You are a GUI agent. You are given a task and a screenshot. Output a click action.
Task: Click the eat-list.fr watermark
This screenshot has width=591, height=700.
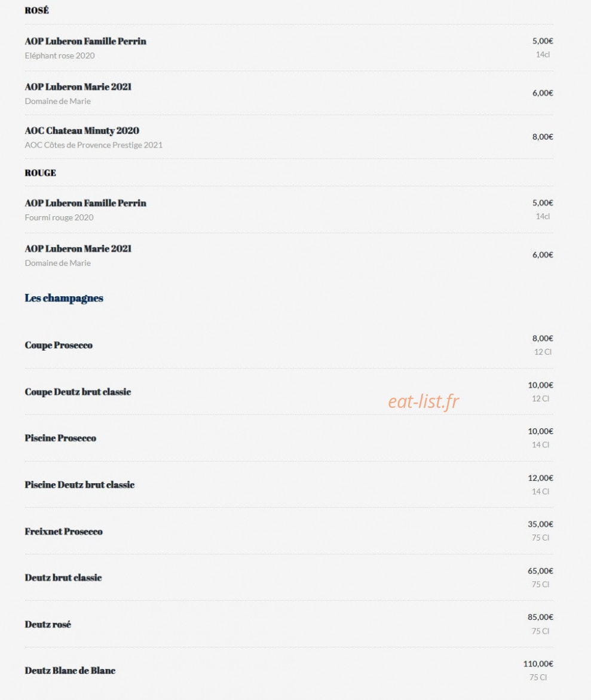[x=423, y=401]
